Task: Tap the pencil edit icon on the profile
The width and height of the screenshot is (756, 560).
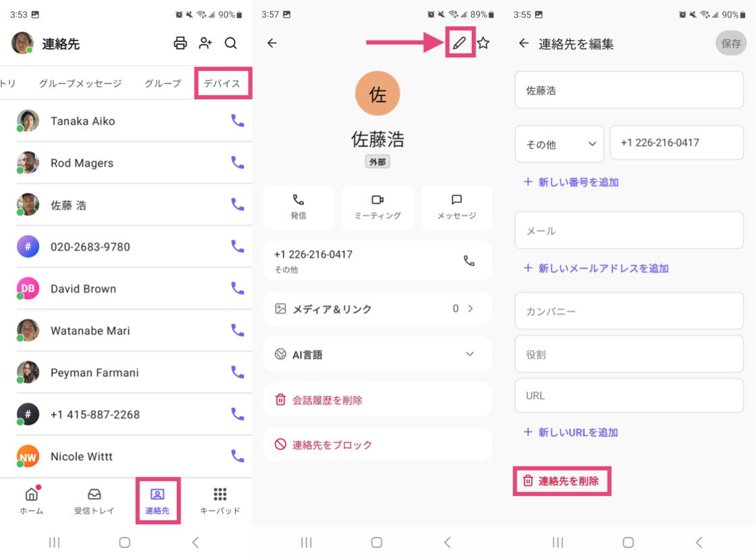Action: (x=460, y=43)
